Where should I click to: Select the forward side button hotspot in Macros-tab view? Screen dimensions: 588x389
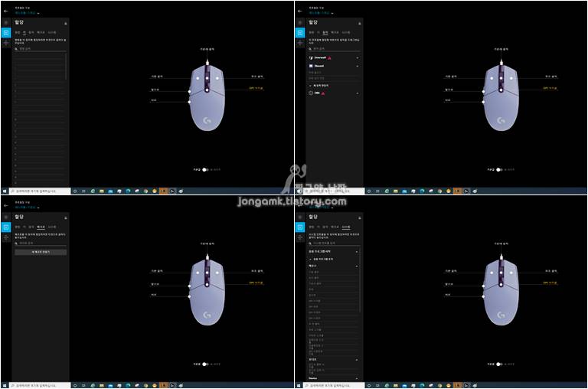189,286
